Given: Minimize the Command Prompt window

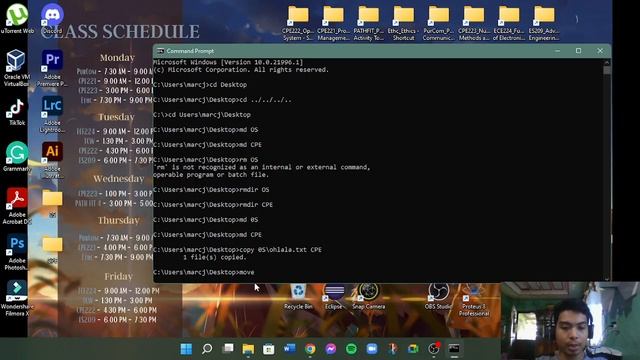Looking at the screenshot, I should [558, 51].
